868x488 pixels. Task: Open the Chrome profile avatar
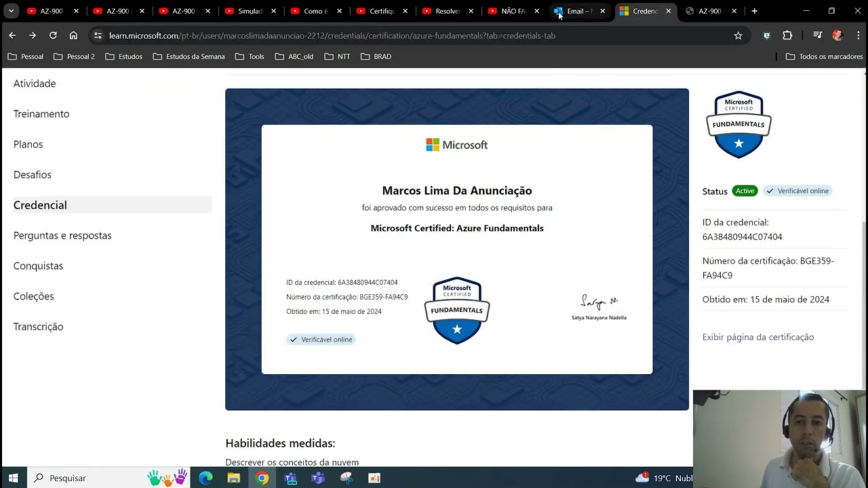837,35
